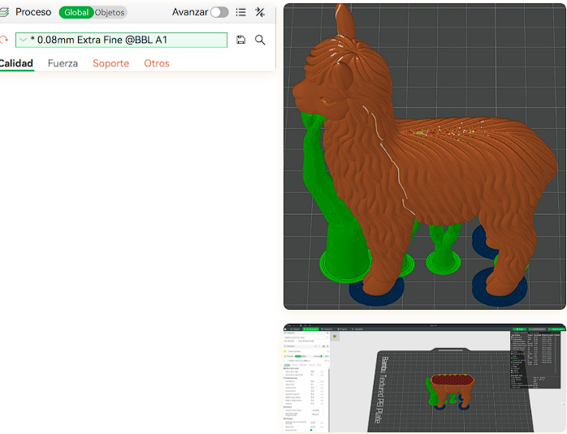Open the settings search magnifier
The width and height of the screenshot is (567, 434).
point(260,40)
